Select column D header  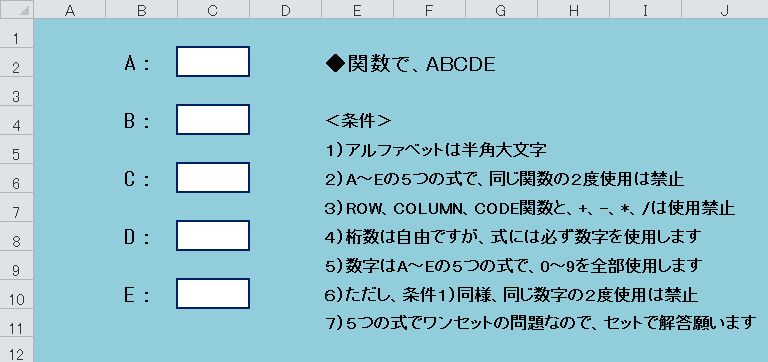click(286, 9)
